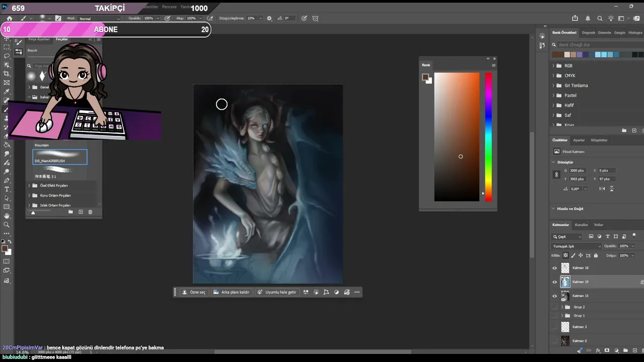Click the hue slider in the Renk panel
Screen dimensions: 644x362
488,137
